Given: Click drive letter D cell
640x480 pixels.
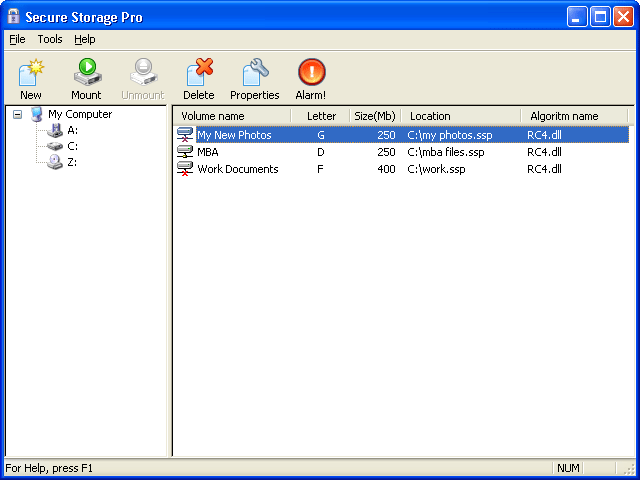Looking at the screenshot, I should [x=321, y=152].
